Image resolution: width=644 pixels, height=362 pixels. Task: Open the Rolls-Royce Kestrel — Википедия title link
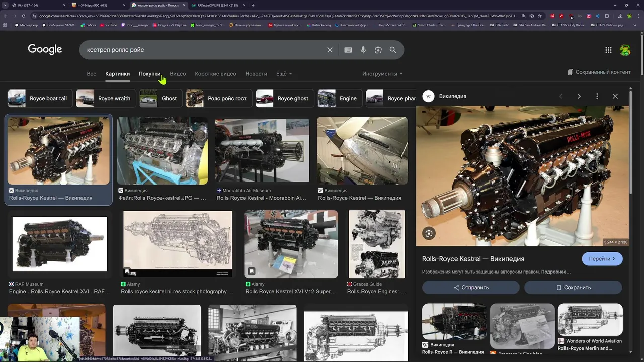click(473, 259)
